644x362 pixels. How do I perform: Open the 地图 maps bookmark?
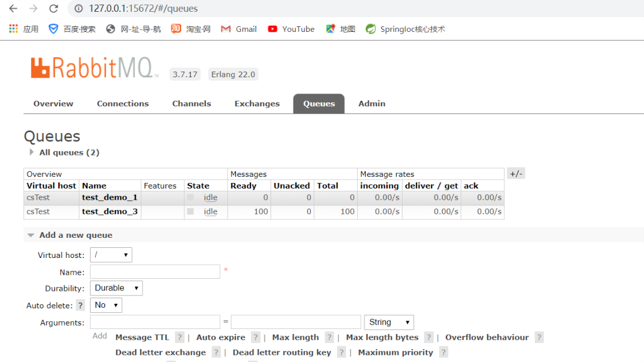click(340, 29)
